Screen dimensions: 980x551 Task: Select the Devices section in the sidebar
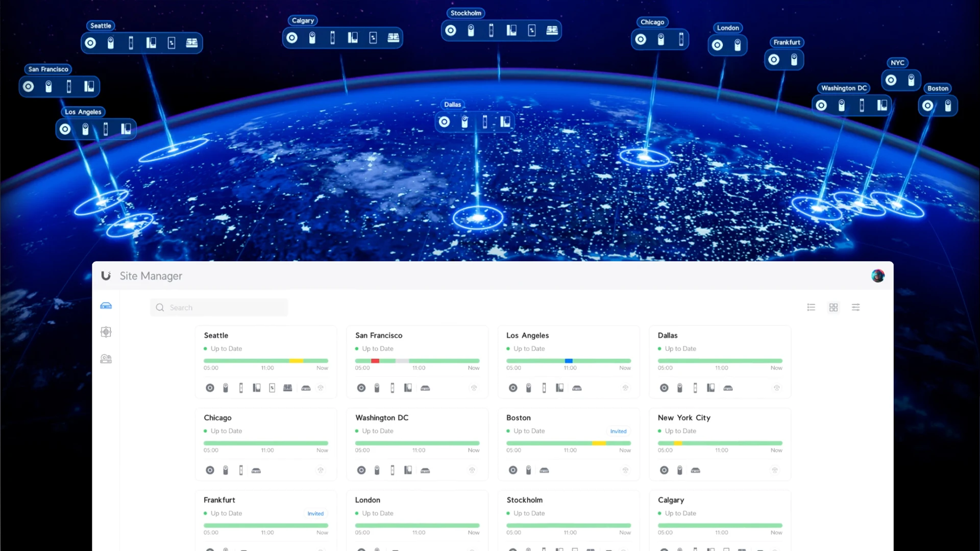(x=106, y=306)
